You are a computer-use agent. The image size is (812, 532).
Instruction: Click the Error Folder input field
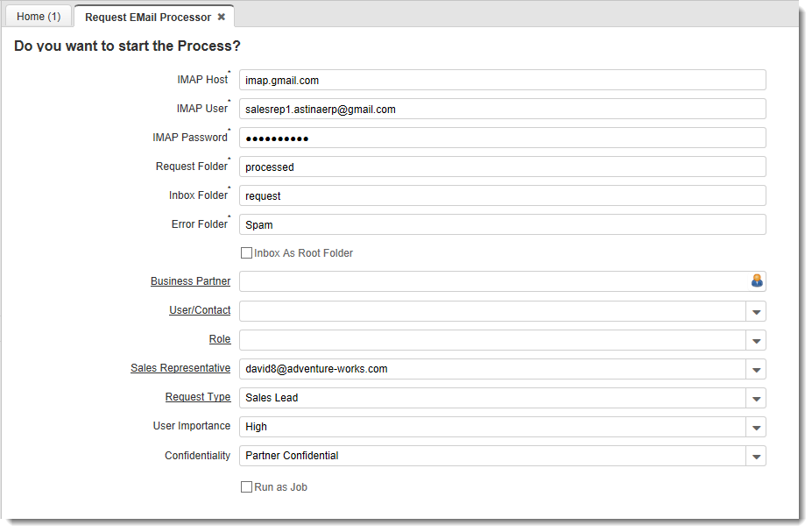[x=502, y=224]
